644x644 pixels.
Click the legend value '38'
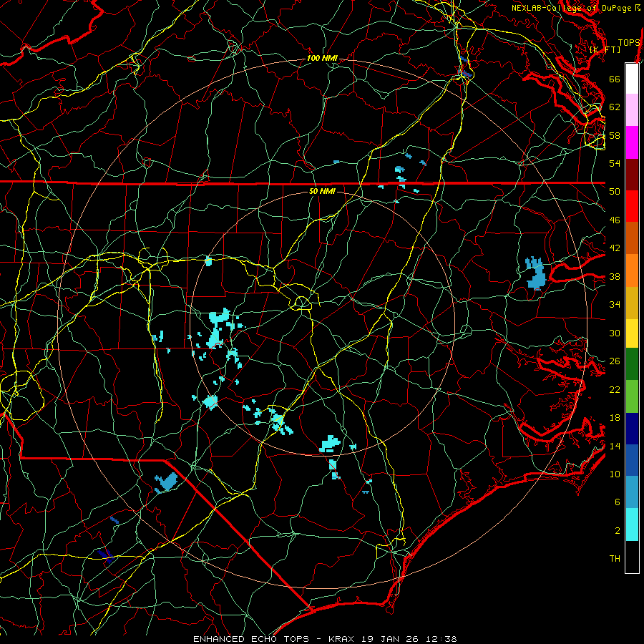click(615, 276)
